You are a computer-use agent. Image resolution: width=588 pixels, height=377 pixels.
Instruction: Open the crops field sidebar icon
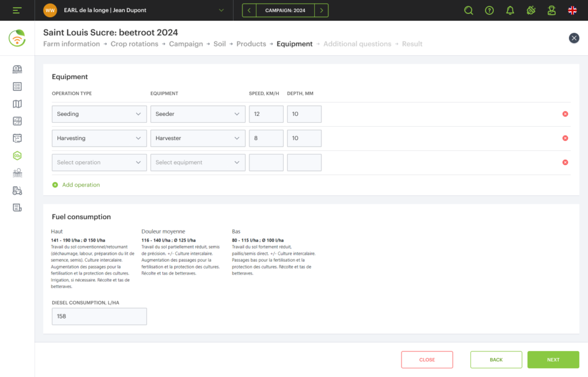(17, 173)
